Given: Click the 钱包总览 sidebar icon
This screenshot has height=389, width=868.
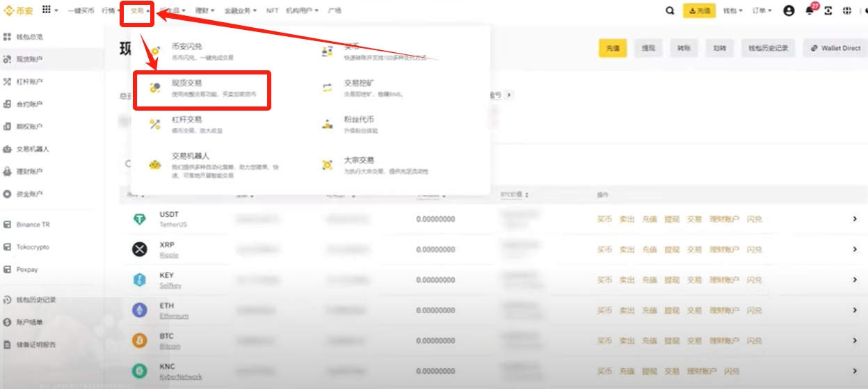Looking at the screenshot, I should (x=8, y=36).
